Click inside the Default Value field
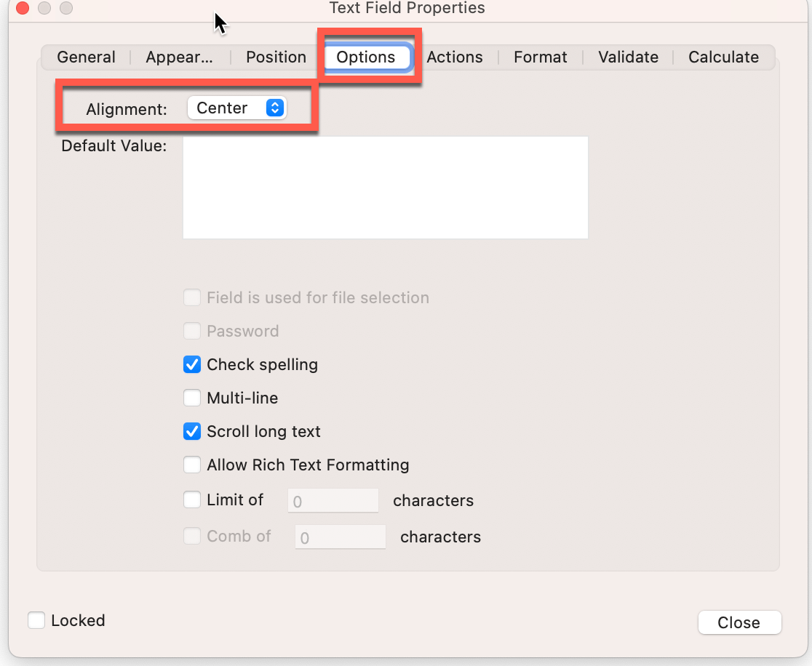 [x=385, y=187]
